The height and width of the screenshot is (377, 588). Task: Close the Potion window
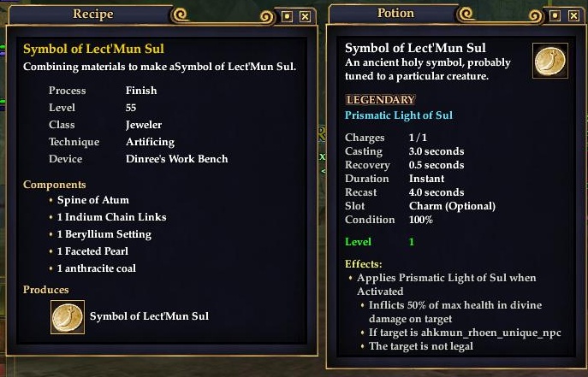573,15
